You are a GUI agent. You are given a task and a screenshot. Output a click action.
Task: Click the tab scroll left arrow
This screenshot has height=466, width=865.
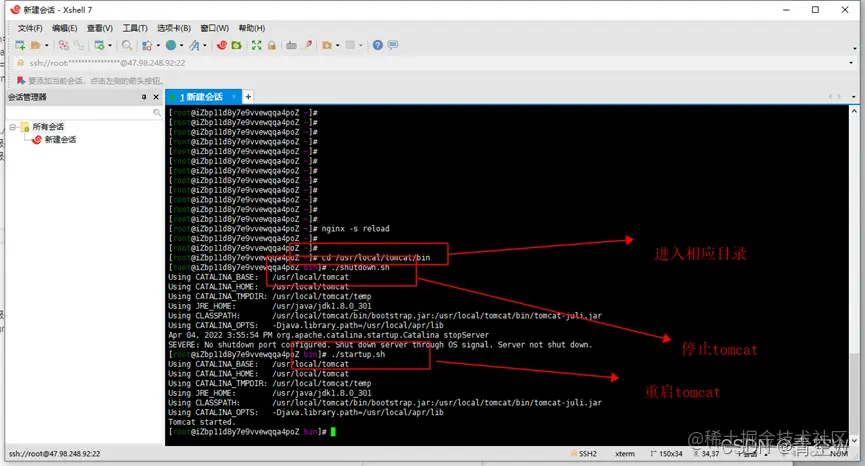(830, 97)
